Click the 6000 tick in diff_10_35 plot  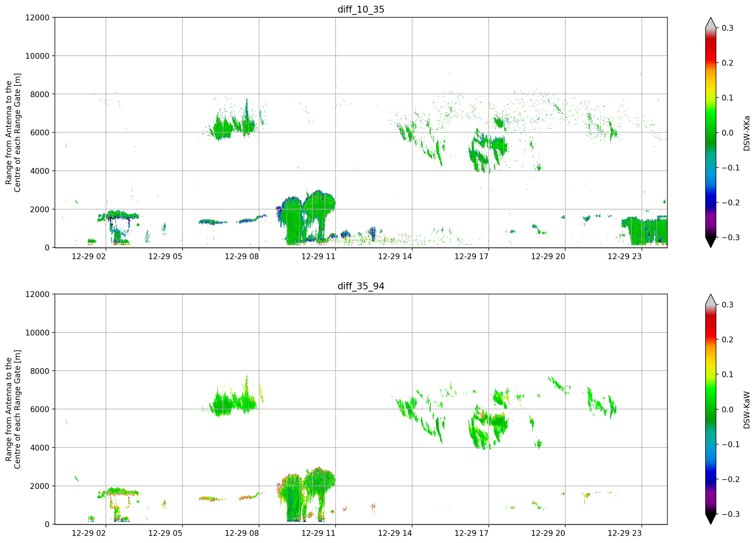[40, 133]
